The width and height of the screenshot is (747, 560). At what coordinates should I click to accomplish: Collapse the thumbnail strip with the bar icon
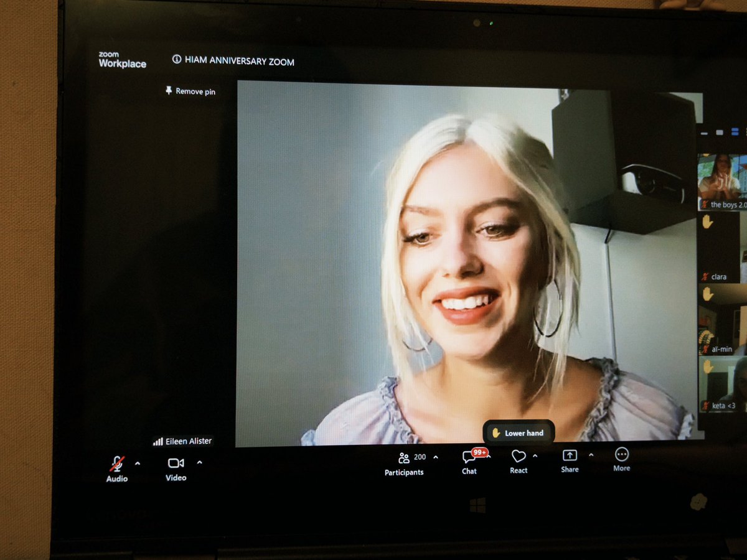pos(704,133)
